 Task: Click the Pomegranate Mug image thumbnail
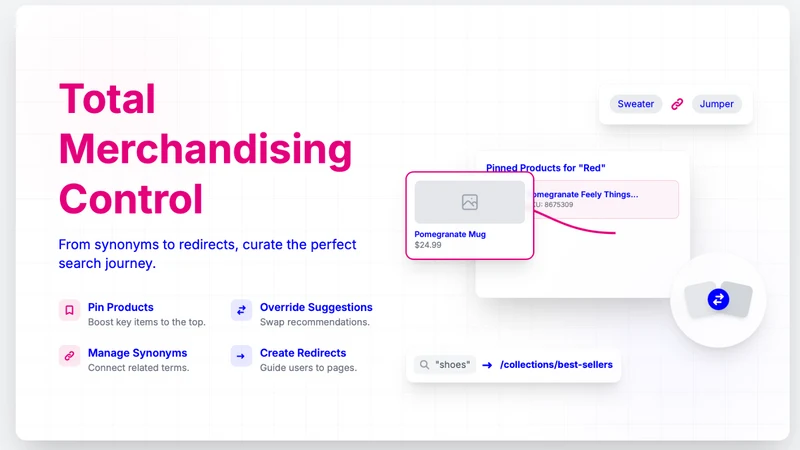(x=470, y=202)
